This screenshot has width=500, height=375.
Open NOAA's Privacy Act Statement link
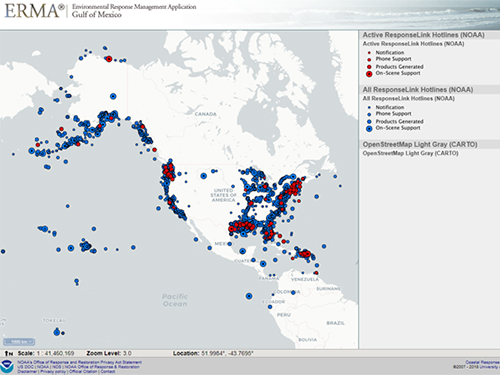coord(80,362)
